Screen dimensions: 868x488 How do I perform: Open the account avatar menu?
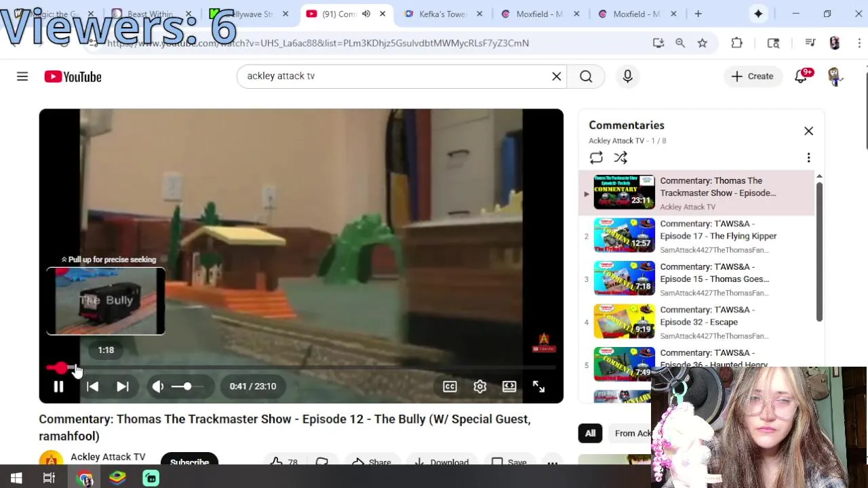pyautogui.click(x=835, y=77)
